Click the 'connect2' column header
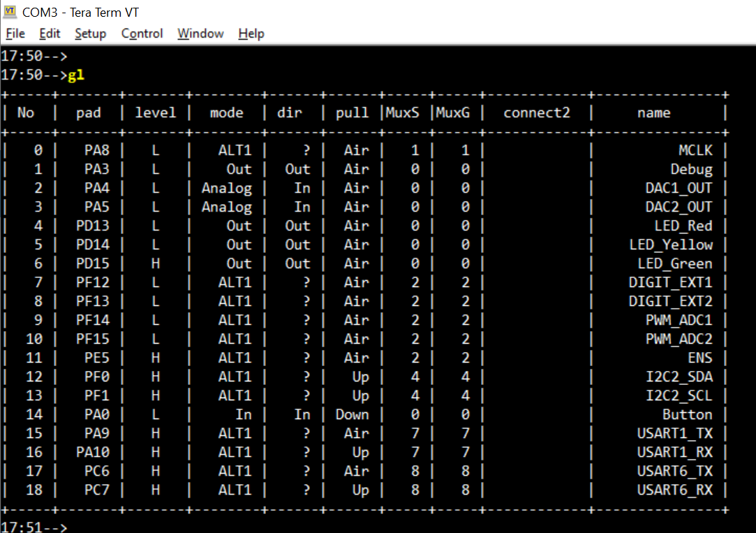 tap(537, 113)
